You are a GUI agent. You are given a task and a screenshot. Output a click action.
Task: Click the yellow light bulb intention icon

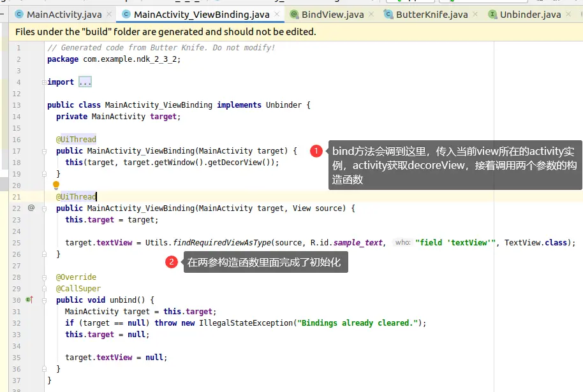pyautogui.click(x=56, y=185)
